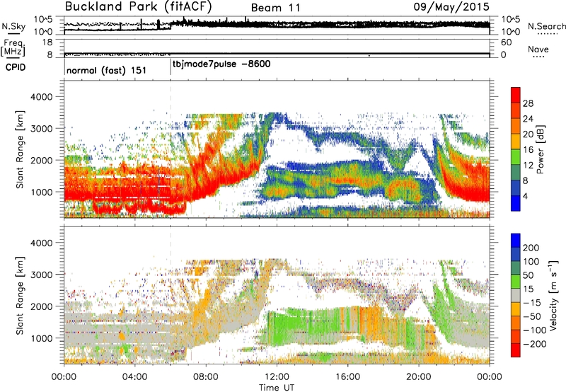Screen dimensions: 566x392
Task: Click the solid line sample under N.Sky
Action: [x=13, y=33]
